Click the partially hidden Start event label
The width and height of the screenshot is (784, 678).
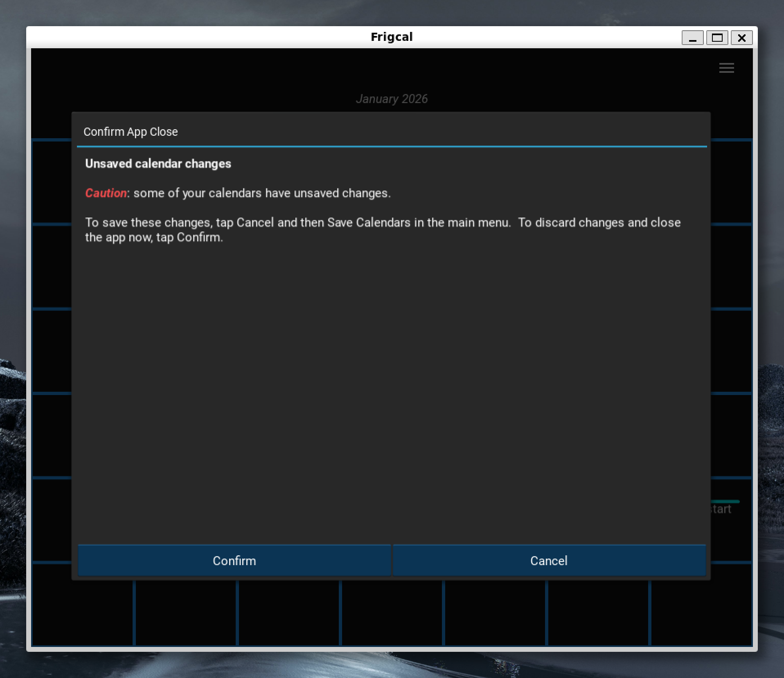pyautogui.click(x=721, y=509)
